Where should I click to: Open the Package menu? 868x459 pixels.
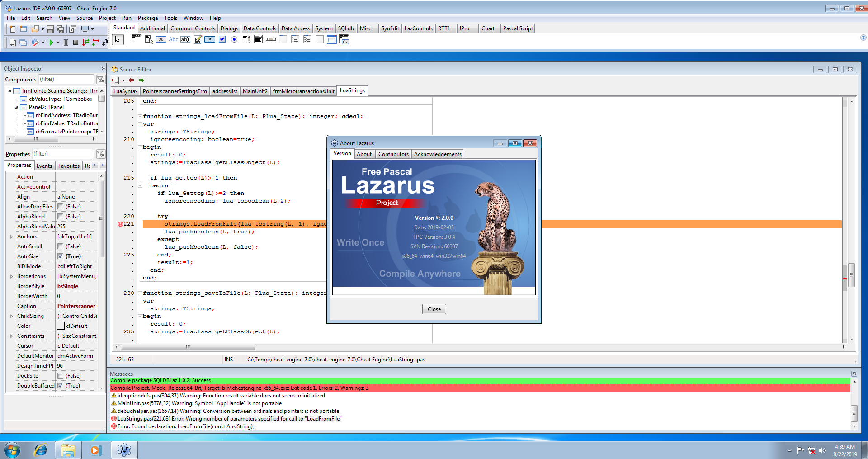click(x=147, y=18)
